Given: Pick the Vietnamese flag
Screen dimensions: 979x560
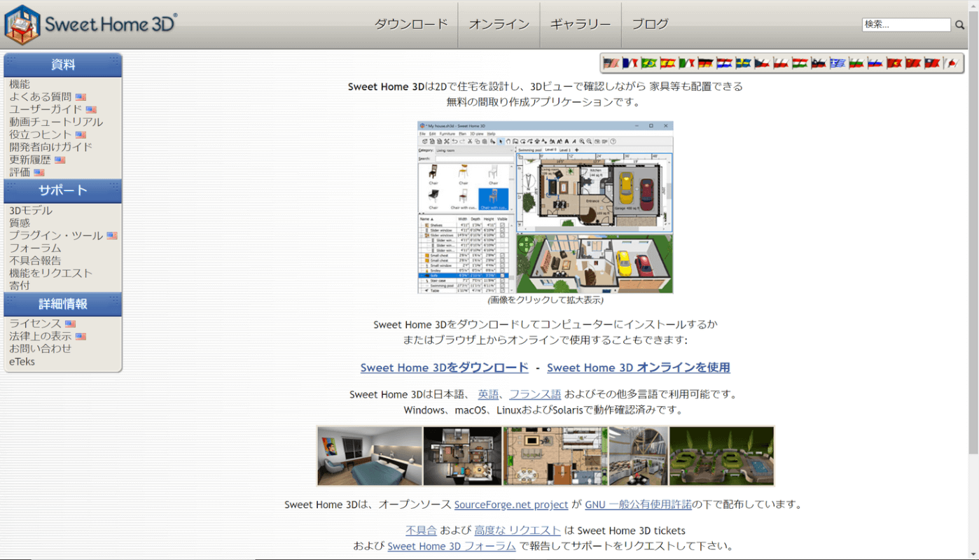Looking at the screenshot, I should (894, 63).
